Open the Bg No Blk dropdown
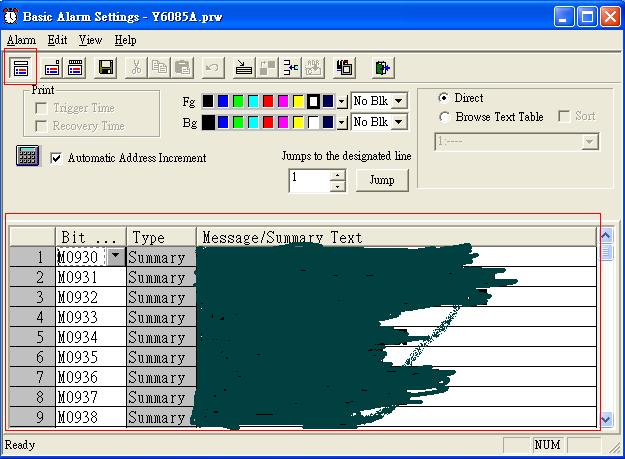The width and height of the screenshot is (625, 459). tap(399, 122)
